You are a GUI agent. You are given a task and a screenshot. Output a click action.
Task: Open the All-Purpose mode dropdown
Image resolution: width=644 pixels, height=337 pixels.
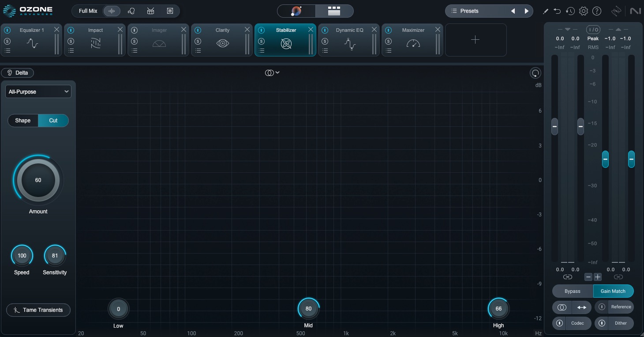pyautogui.click(x=38, y=92)
